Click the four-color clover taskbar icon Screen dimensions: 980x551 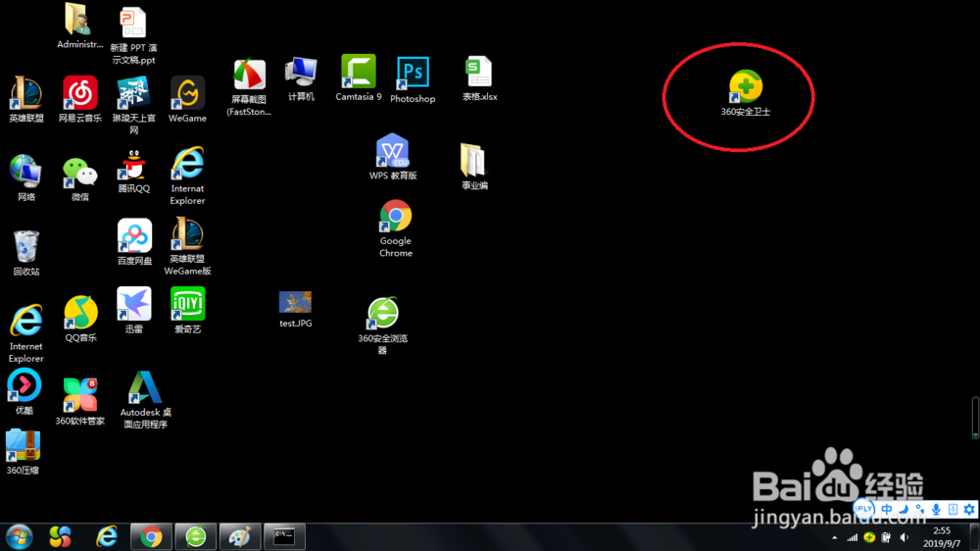pos(61,536)
